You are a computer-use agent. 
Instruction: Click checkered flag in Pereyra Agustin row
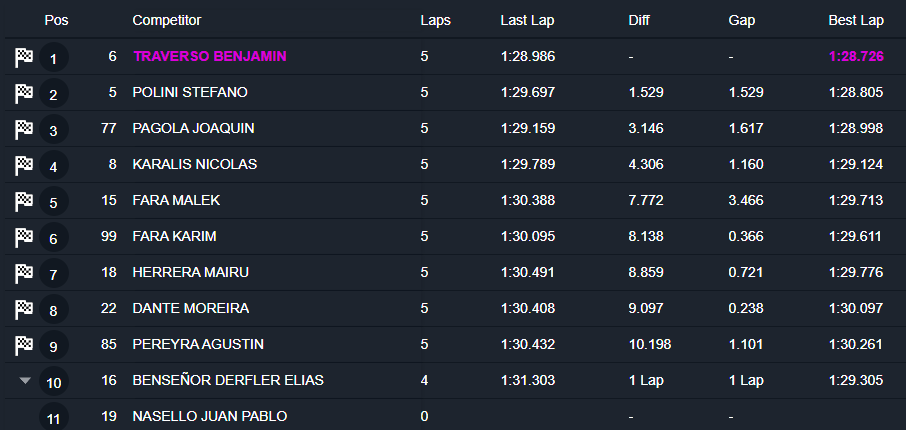point(24,345)
